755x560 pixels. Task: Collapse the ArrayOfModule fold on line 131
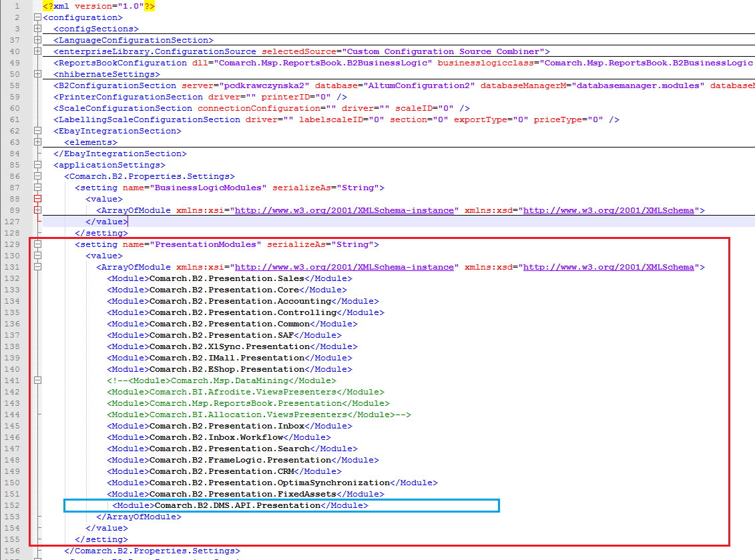coord(37,267)
